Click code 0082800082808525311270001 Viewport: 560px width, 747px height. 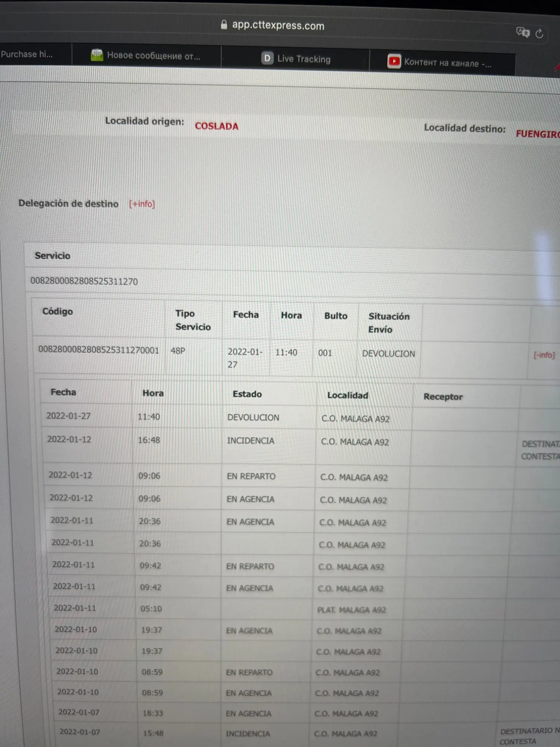pos(99,350)
